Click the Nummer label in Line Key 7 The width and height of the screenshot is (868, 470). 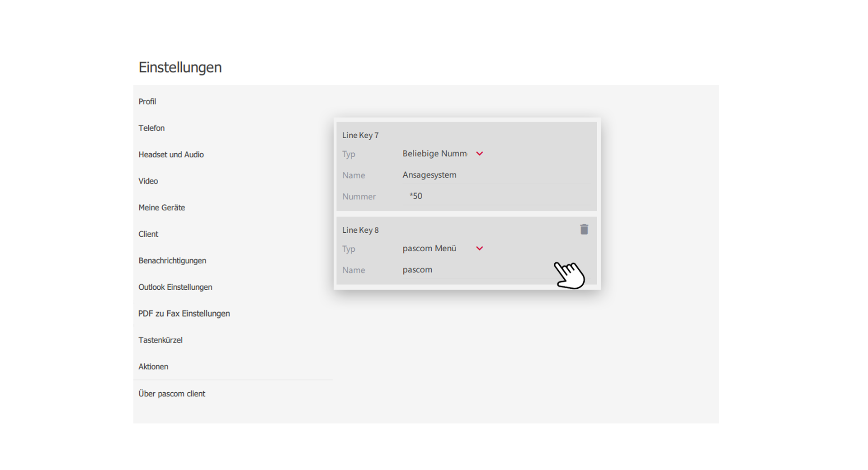359,197
